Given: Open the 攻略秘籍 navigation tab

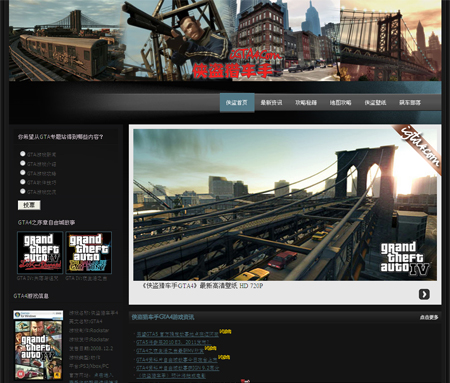Looking at the screenshot, I should point(306,103).
